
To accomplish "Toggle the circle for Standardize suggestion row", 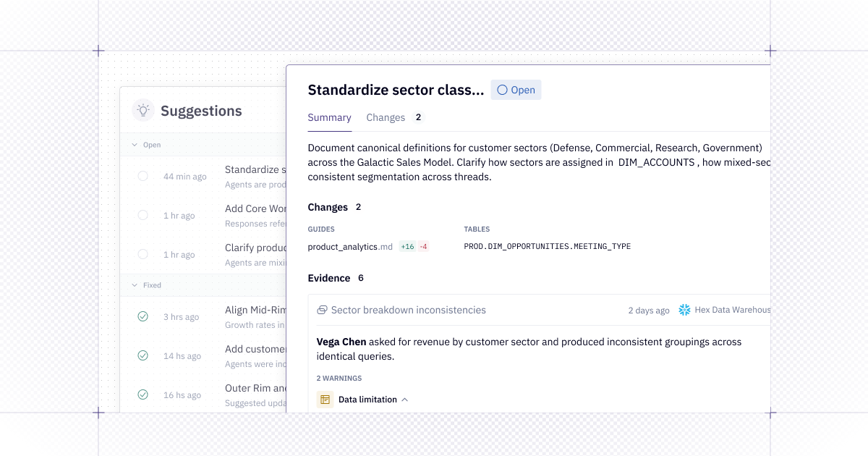I will pos(142,176).
